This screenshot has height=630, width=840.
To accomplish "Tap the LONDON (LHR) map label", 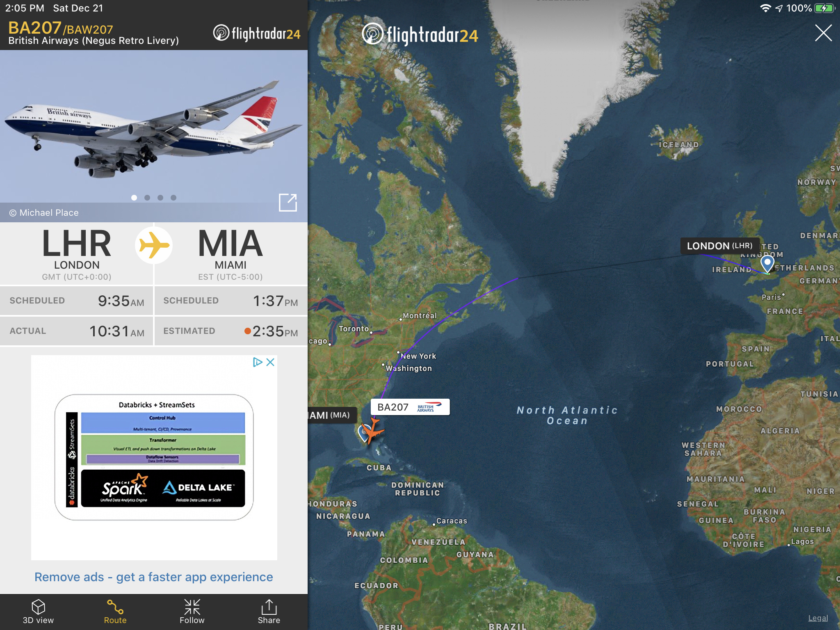I will pyautogui.click(x=720, y=246).
